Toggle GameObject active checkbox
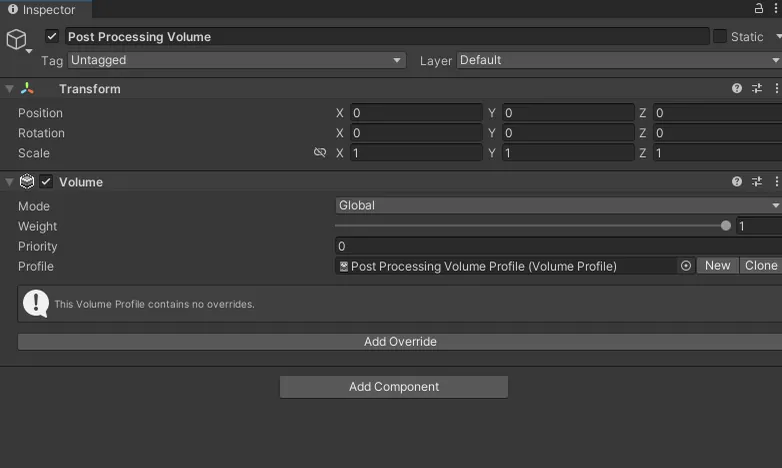 pos(52,36)
